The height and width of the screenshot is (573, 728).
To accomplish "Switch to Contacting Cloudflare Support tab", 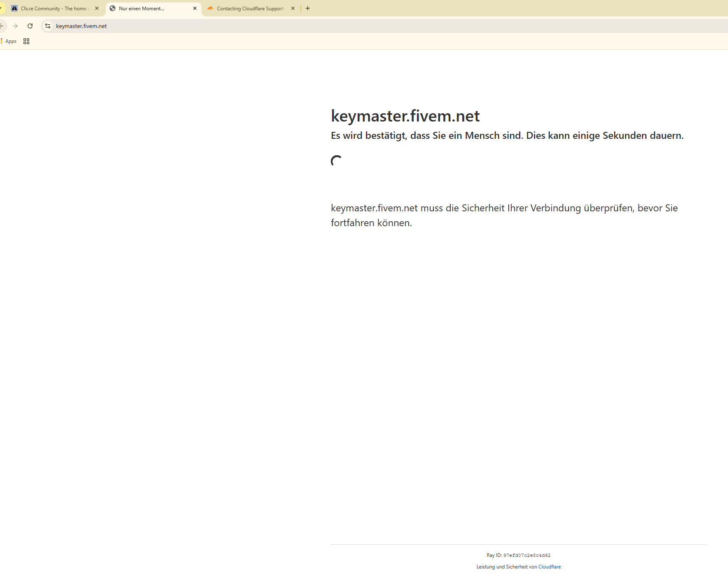I will 251,9.
